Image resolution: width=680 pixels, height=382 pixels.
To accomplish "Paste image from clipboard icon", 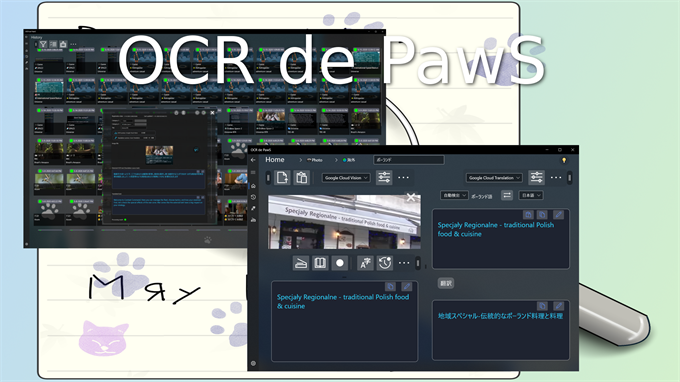I will (301, 178).
